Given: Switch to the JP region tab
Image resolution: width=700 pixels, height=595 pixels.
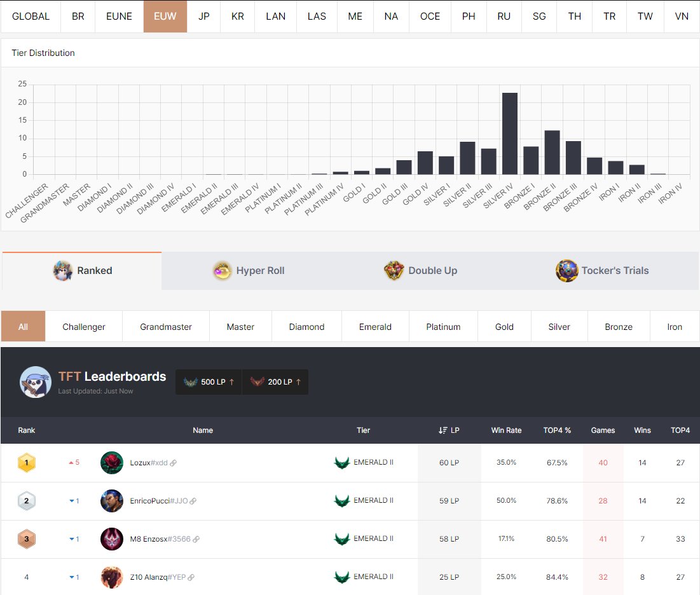Looking at the screenshot, I should click(x=204, y=17).
